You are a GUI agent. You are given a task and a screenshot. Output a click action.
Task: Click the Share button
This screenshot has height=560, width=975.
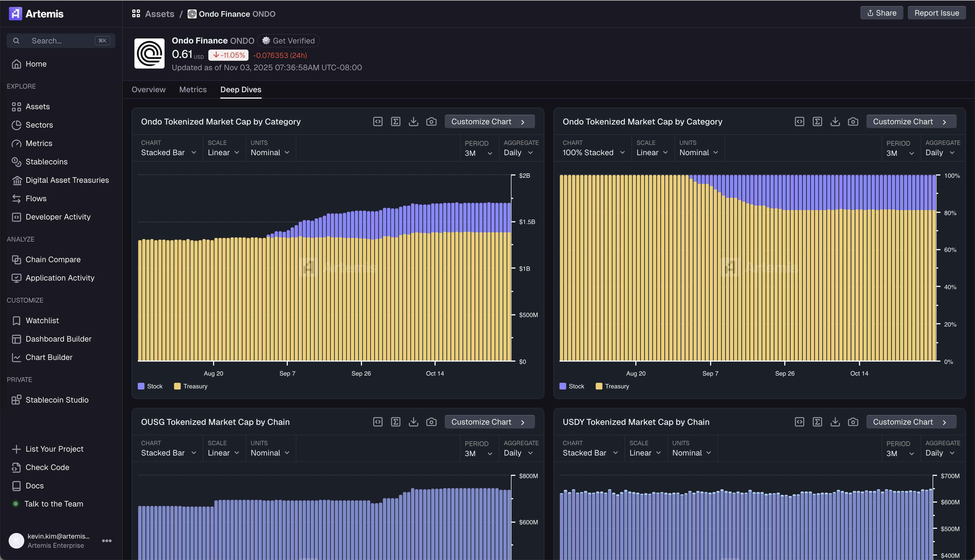point(882,13)
